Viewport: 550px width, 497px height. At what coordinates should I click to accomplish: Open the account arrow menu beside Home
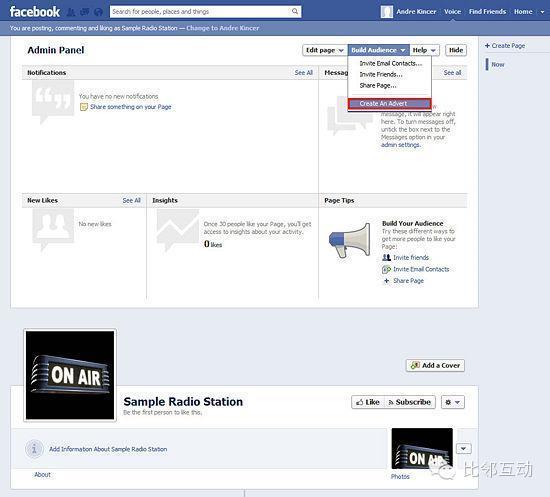(x=542, y=12)
